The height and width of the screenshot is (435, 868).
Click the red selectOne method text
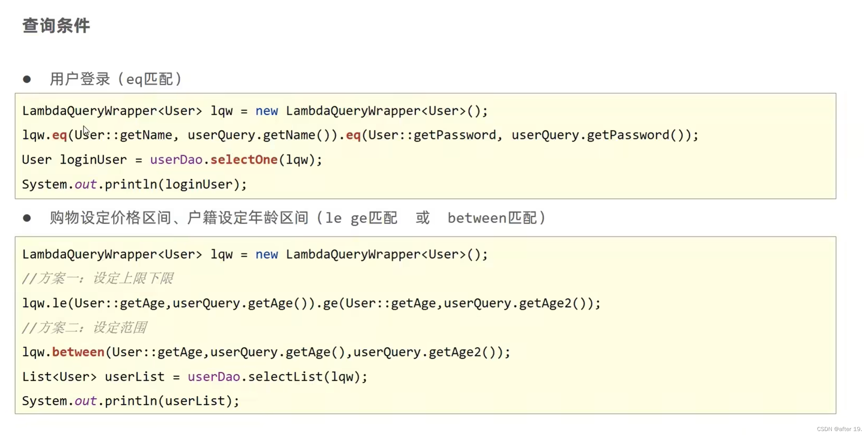click(x=244, y=160)
